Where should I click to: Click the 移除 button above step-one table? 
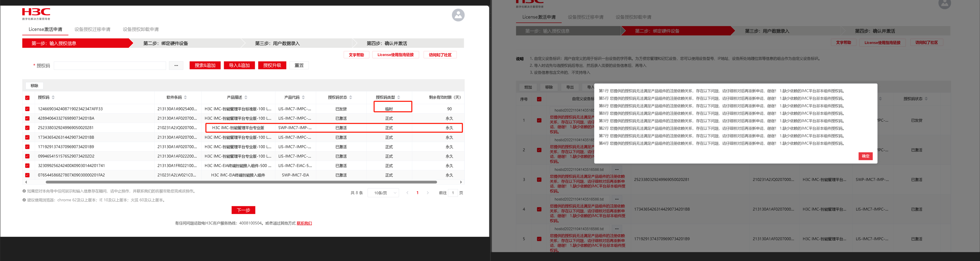point(34,86)
